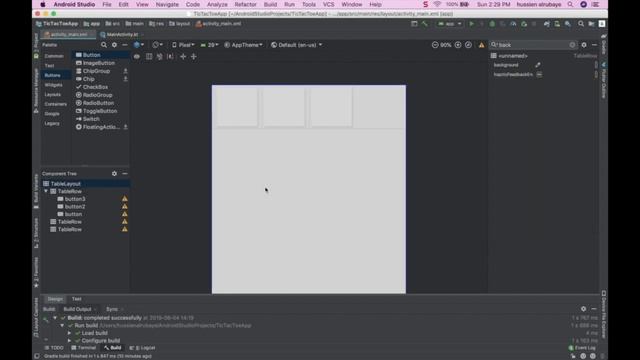Click warning icon next to button2
The image size is (640, 360).
[124, 207]
